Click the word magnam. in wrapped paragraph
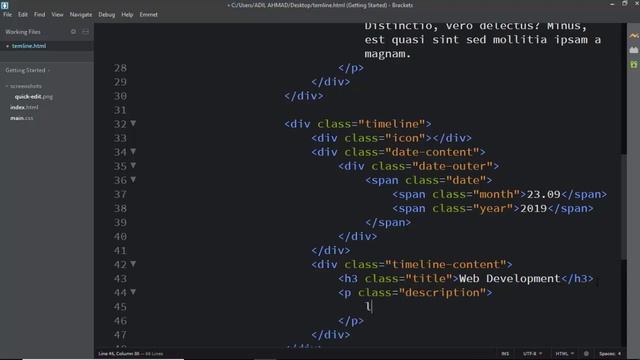 [x=387, y=54]
